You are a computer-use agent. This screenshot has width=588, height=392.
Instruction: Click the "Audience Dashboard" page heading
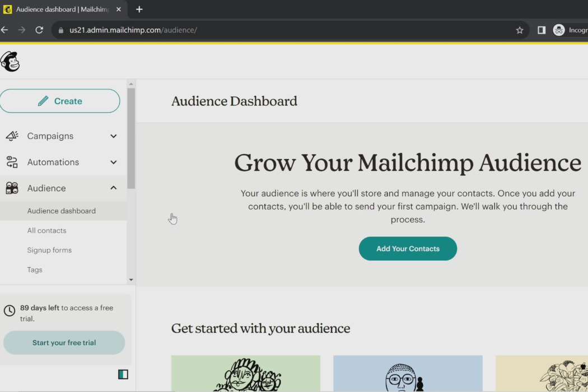(234, 101)
